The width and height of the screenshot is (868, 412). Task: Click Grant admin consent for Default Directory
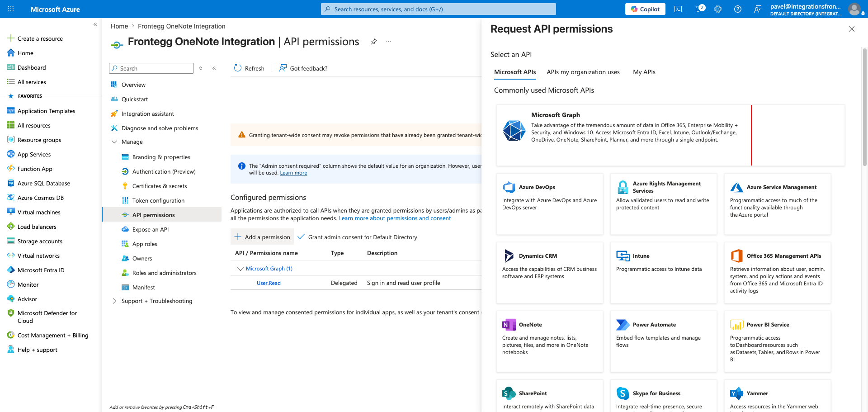click(x=358, y=237)
